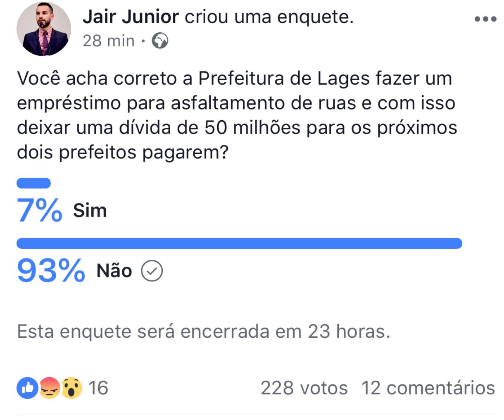Click the public globe privacy icon

point(160,41)
